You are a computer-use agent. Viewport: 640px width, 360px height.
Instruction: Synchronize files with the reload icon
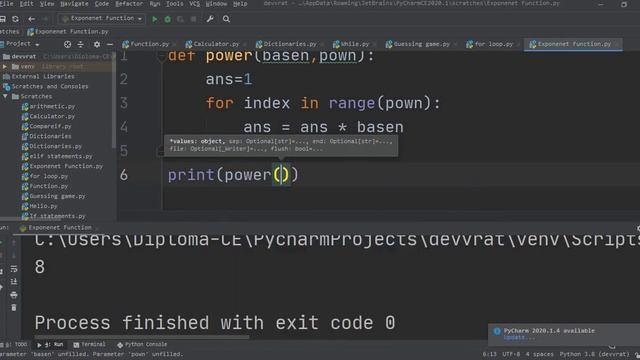coord(15,19)
